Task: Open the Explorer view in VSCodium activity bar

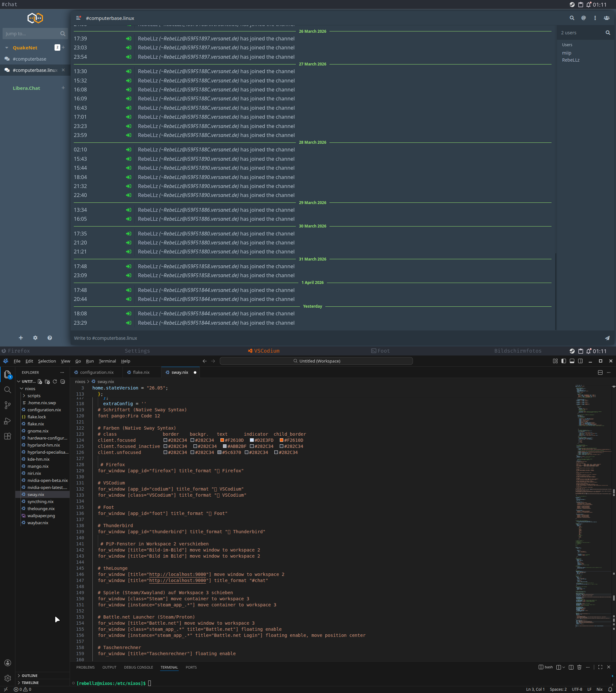Action: 7,374
